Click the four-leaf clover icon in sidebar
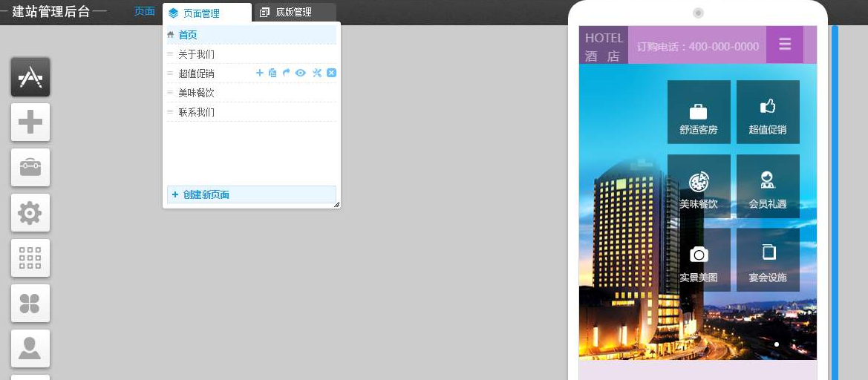 (x=30, y=304)
